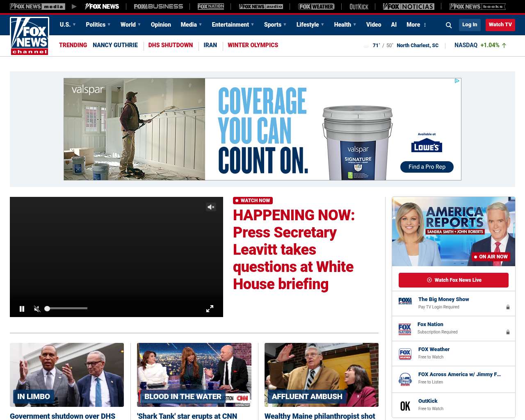Click the WATCH NOW badge

[253, 201]
